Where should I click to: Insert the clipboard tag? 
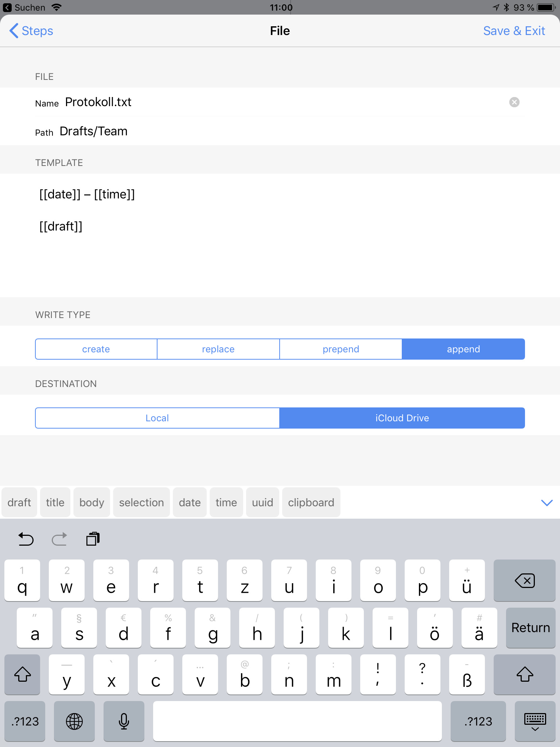pyautogui.click(x=311, y=503)
